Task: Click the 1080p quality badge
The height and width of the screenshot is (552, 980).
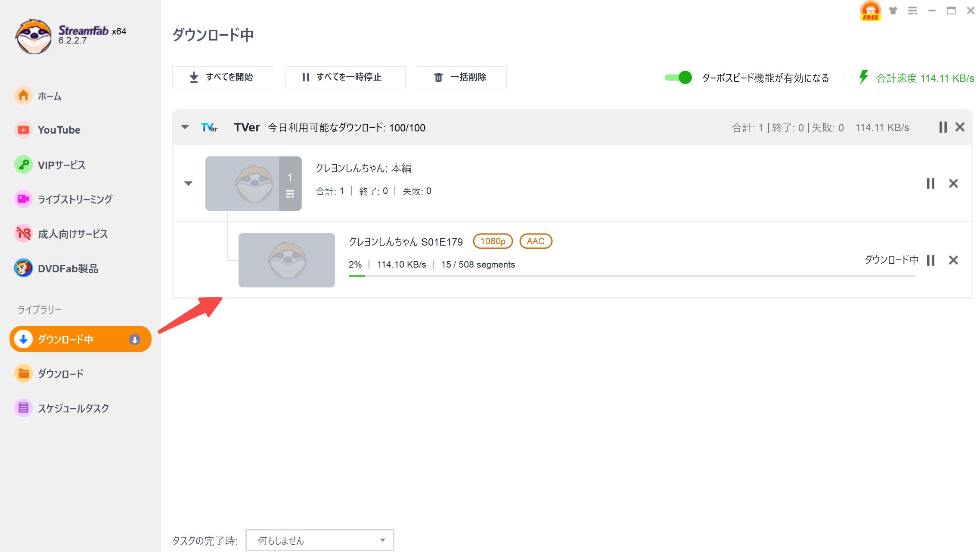Action: point(493,241)
